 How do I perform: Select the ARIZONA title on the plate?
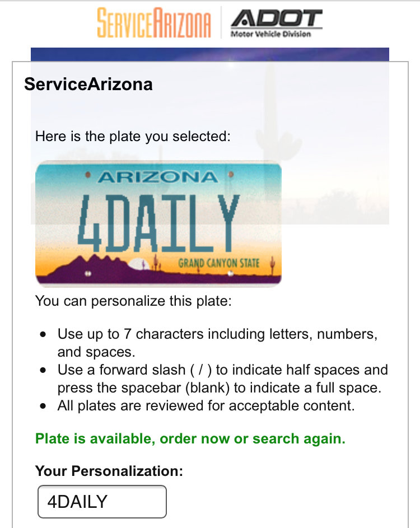[x=158, y=177]
